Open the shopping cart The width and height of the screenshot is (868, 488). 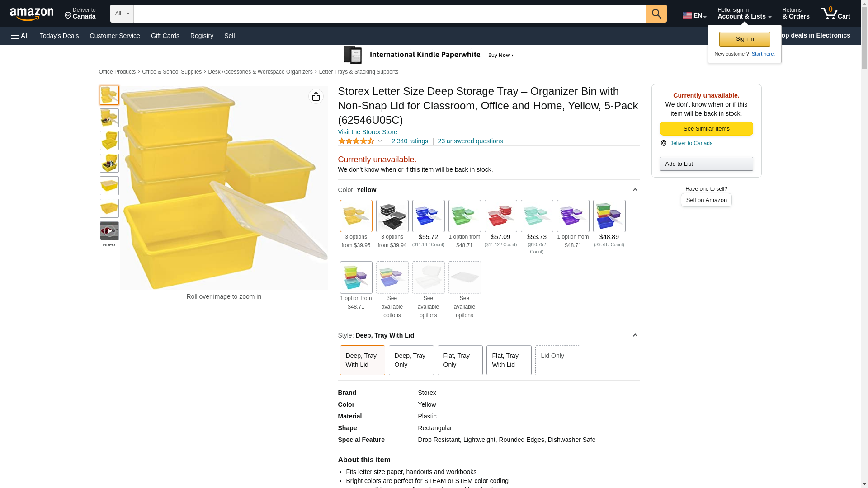pos(835,14)
